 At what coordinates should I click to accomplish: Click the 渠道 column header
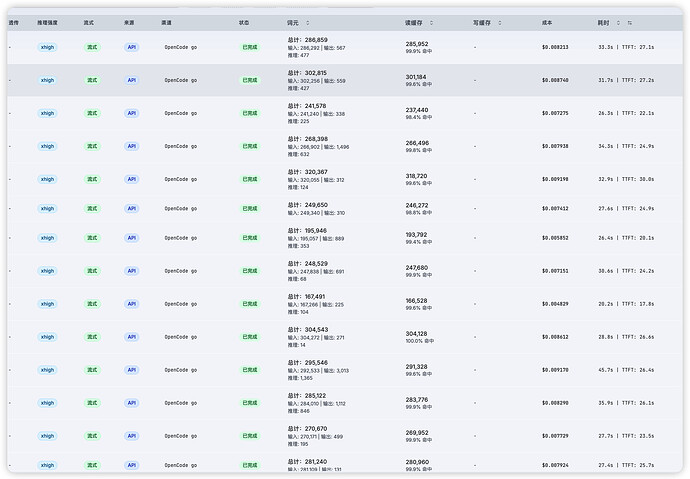[x=166, y=23]
